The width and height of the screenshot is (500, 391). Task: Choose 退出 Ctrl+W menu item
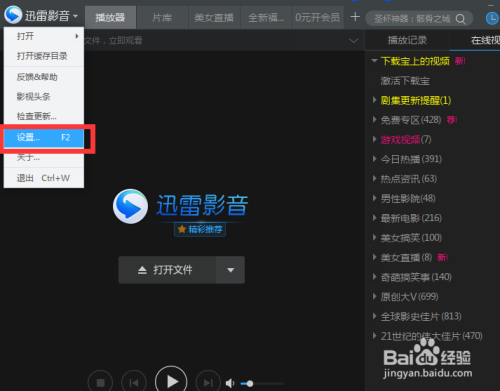[x=44, y=178]
